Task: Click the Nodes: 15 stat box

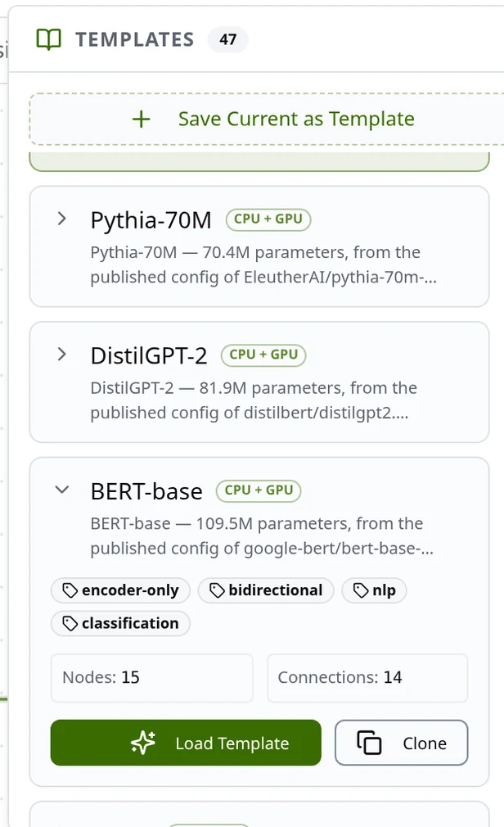Action: click(x=152, y=678)
